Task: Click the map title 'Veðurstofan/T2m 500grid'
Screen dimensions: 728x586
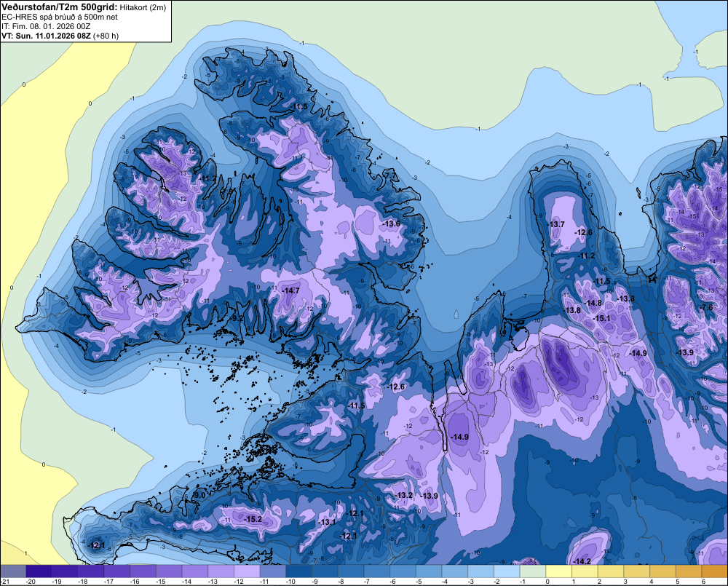Action: (x=60, y=7)
